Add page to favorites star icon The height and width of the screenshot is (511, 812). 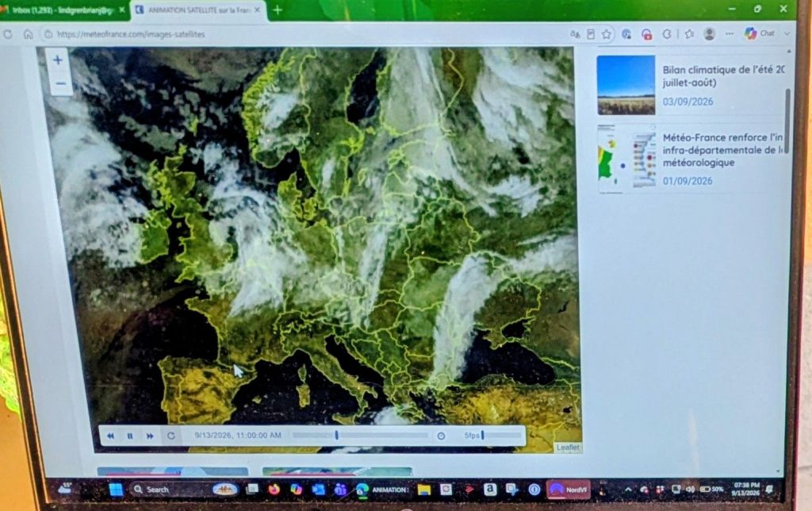point(607,34)
